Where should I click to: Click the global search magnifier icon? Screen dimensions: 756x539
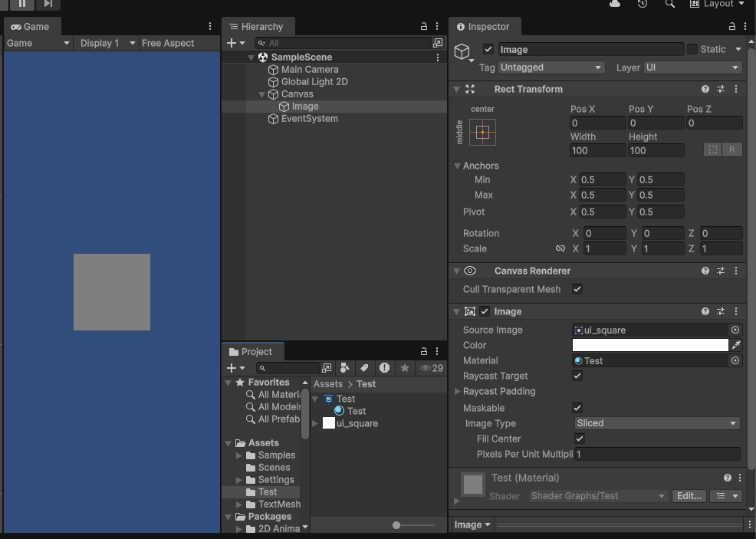coord(669,3)
